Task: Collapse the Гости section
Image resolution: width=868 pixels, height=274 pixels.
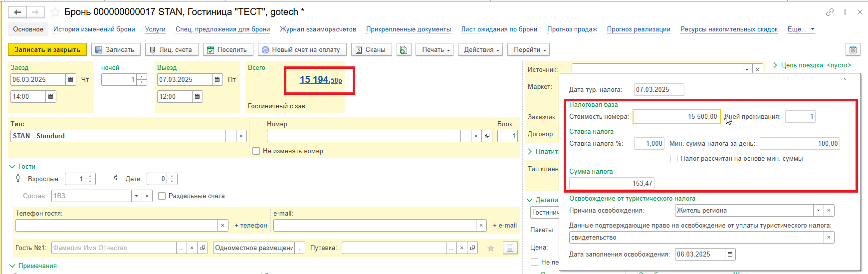Action: click(12, 167)
